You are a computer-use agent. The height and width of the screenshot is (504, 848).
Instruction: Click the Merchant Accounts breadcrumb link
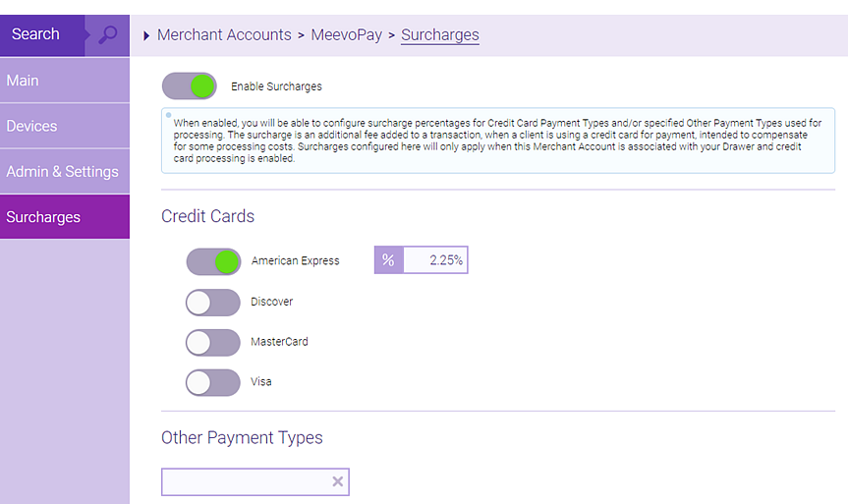pos(224,35)
